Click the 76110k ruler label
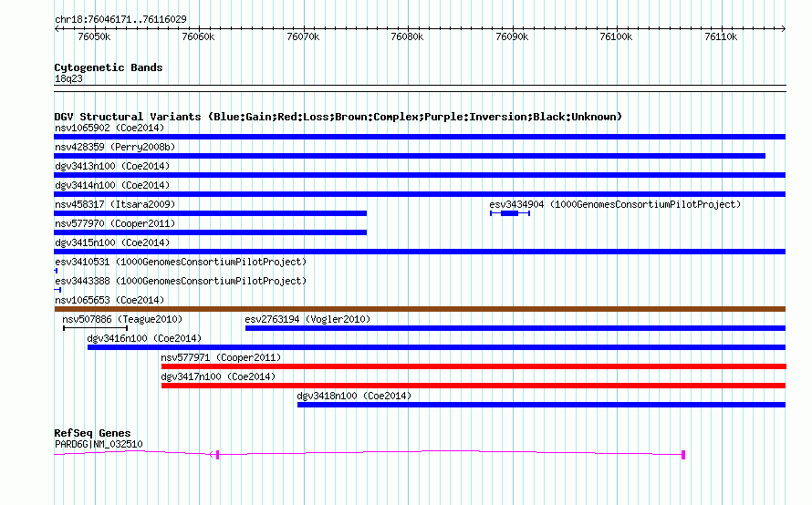The image size is (812, 505). tap(721, 36)
